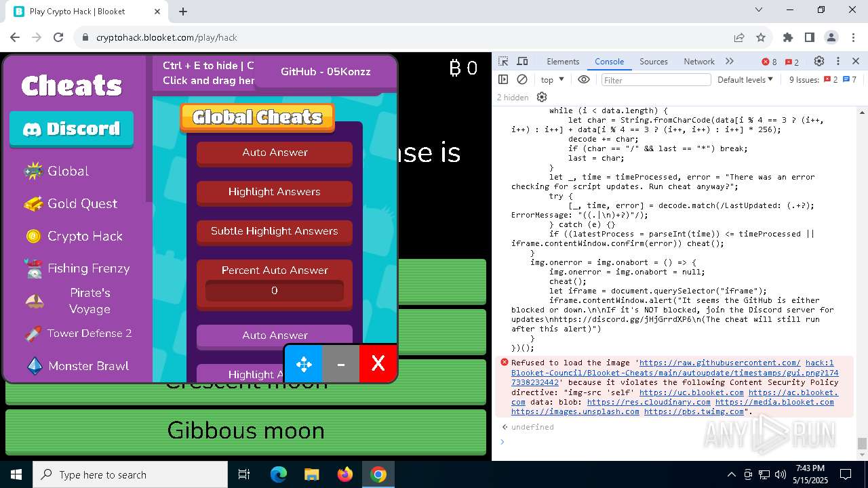Launch Firefox from the taskbar
Viewport: 868px width, 488px height.
pos(345,474)
